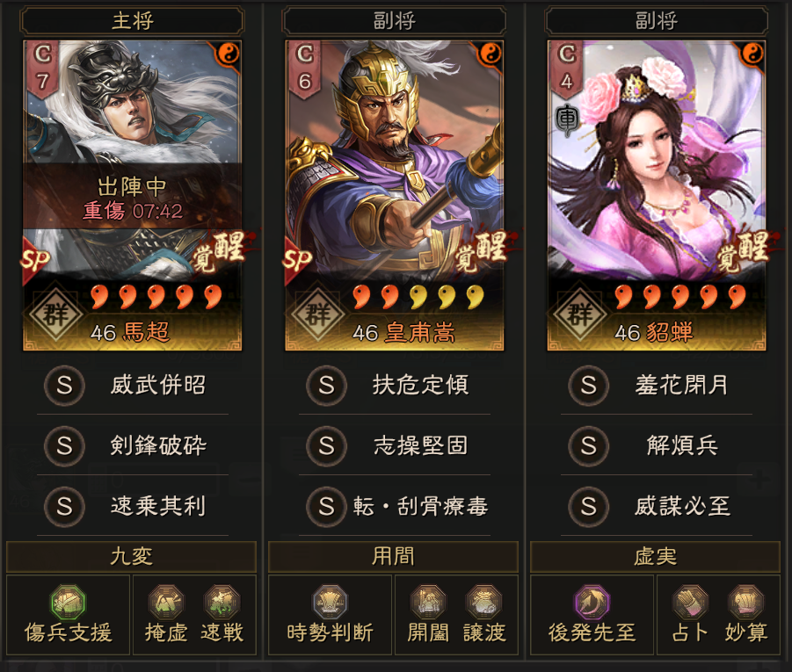The height and width of the screenshot is (672, 792).
Task: Click the 譲渡 skill icon
Action: [483, 602]
